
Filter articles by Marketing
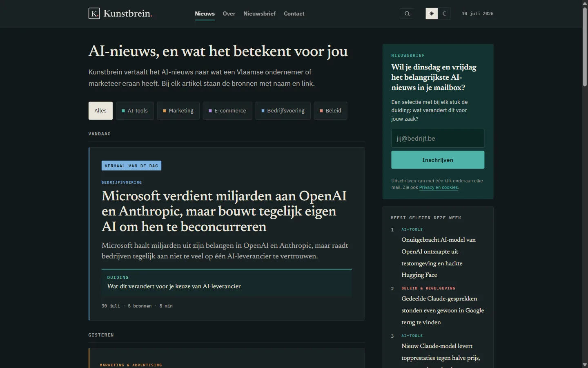[178, 110]
